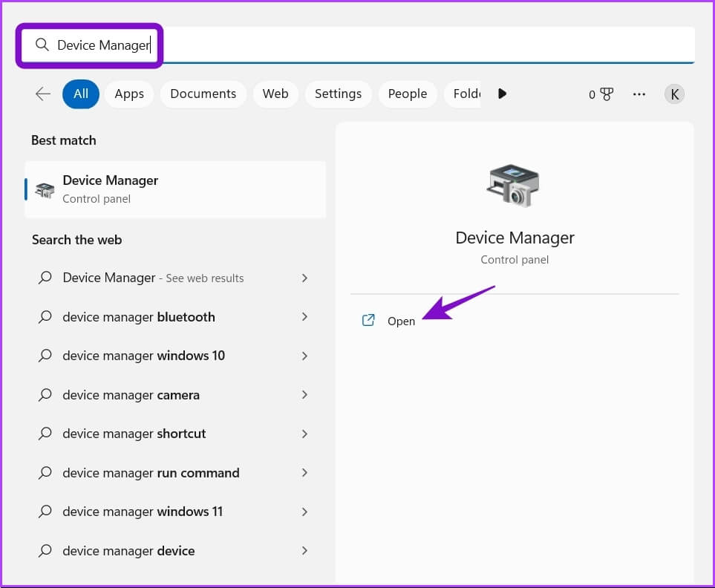715x588 pixels.
Task: Expand the 'device manager windows 11' chevron
Action: pos(304,512)
